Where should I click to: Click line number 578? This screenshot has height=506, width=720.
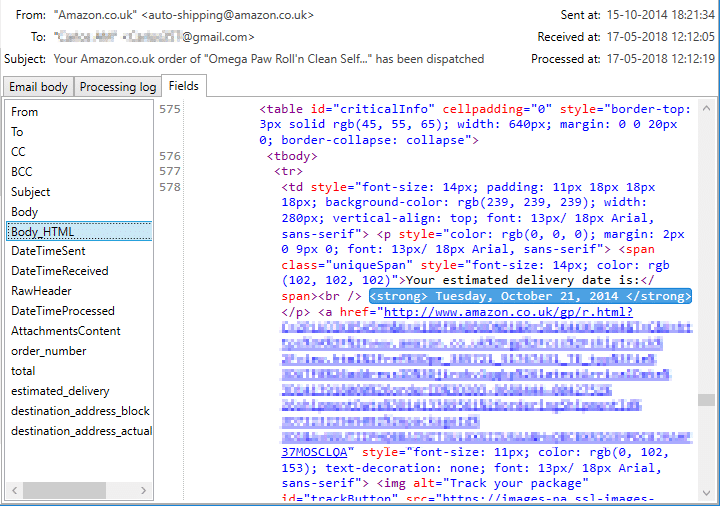(170, 187)
